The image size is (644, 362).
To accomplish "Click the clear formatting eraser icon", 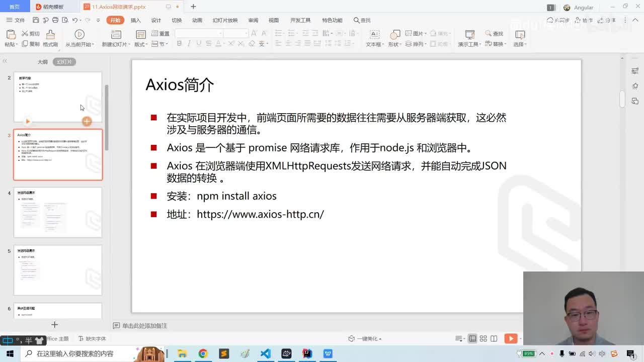I will click(x=252, y=44).
